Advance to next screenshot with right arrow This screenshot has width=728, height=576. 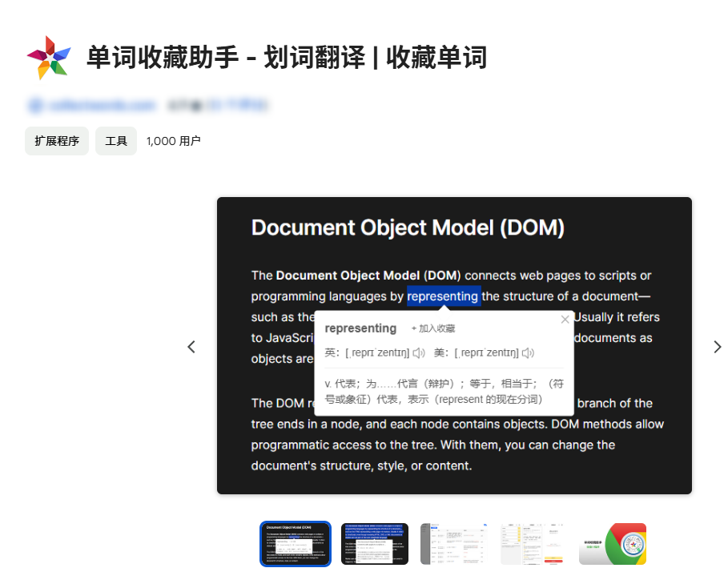pyautogui.click(x=717, y=347)
